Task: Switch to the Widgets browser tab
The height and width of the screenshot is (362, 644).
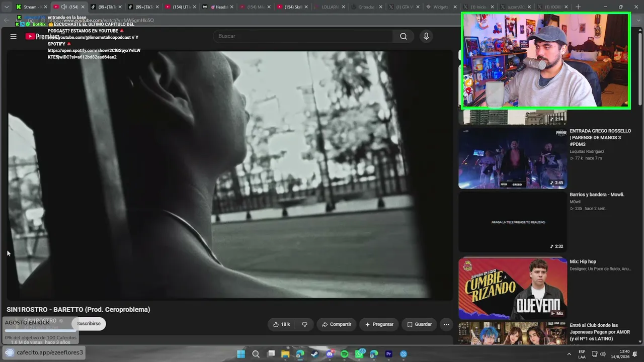Action: [x=440, y=7]
